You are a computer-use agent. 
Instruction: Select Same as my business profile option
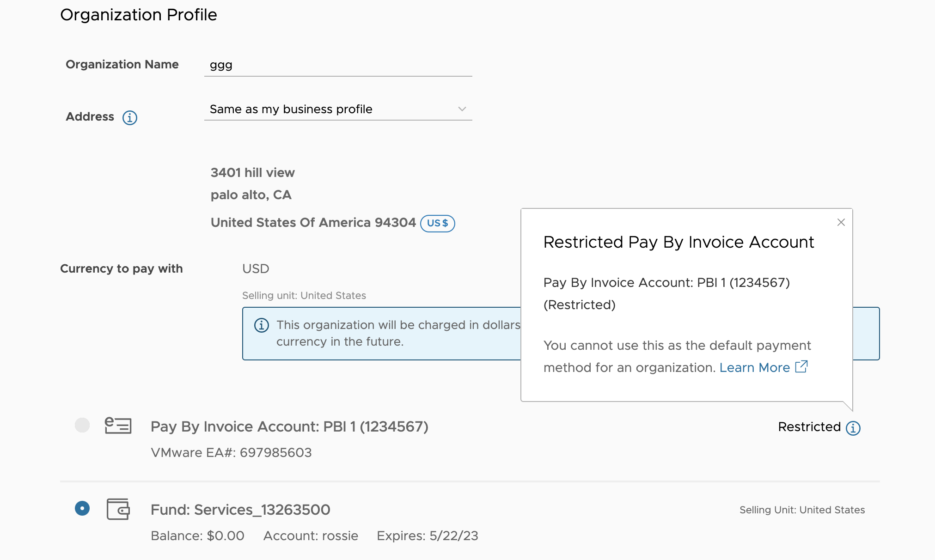click(336, 109)
